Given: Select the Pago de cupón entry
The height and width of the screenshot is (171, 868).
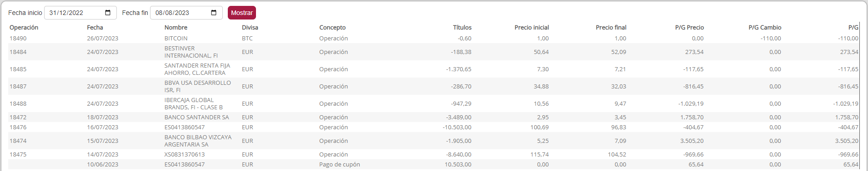Looking at the screenshot, I should point(340,165).
